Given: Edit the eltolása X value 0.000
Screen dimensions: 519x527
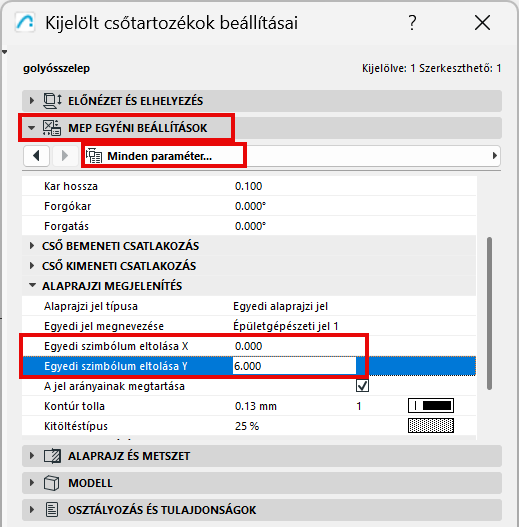Looking at the screenshot, I should coord(248,346).
